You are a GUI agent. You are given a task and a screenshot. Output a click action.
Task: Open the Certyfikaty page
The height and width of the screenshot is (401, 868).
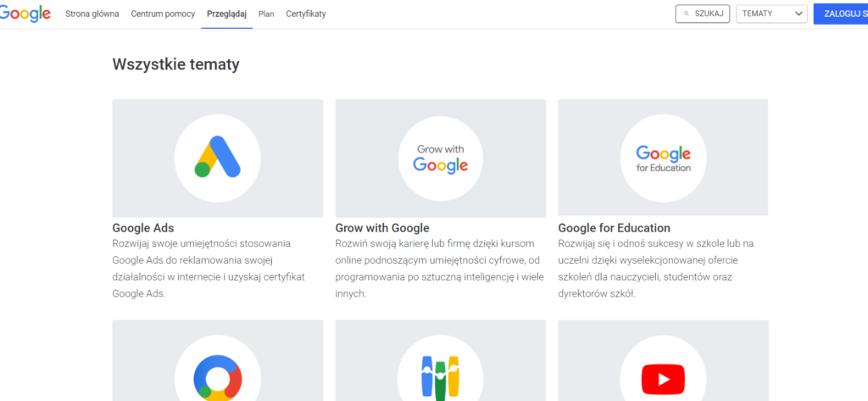[x=305, y=14]
